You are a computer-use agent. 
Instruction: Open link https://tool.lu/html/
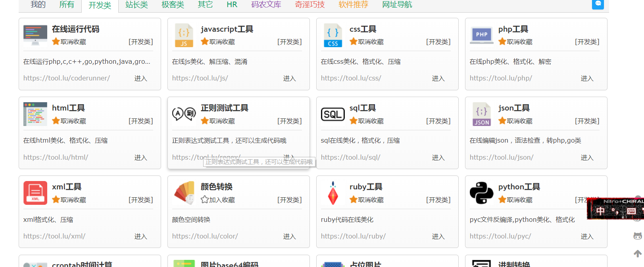56,157
